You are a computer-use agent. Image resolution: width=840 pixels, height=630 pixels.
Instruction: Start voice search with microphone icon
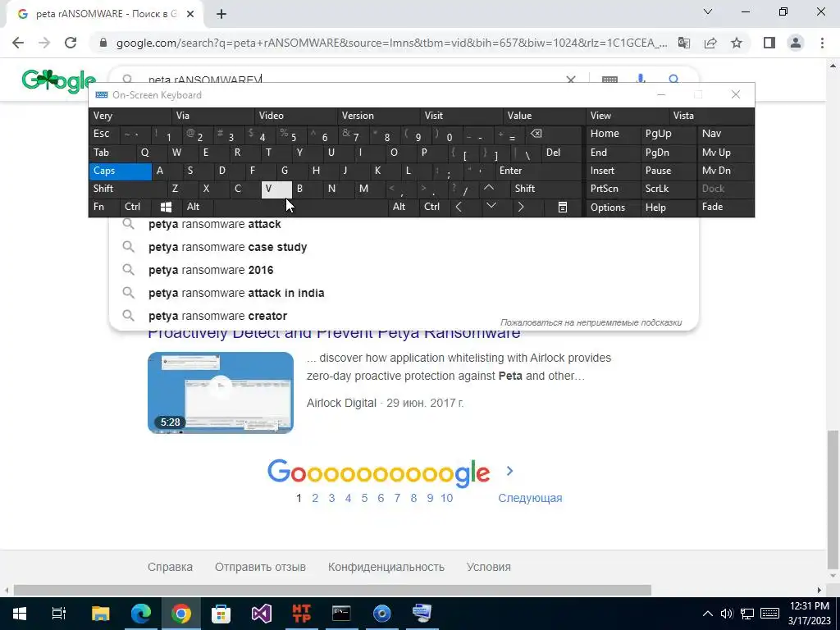[x=640, y=80]
